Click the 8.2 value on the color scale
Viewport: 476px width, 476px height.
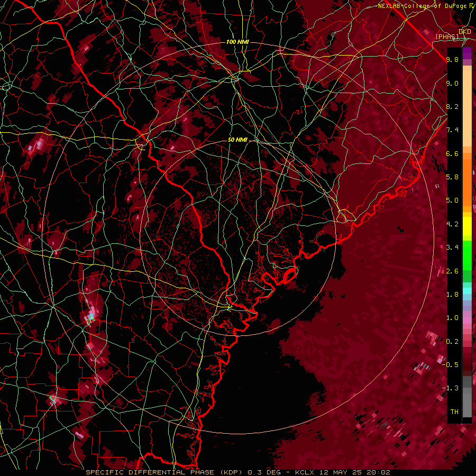tap(452, 107)
